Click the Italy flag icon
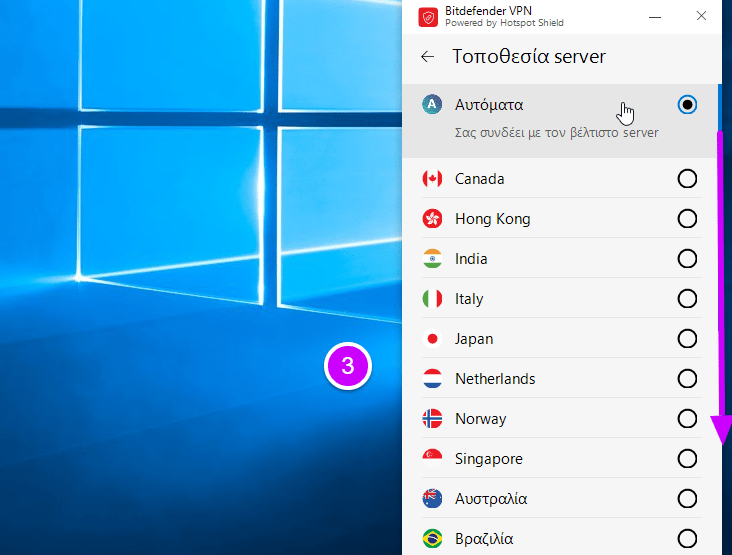Viewport: 732px width, 555px height. 432,299
